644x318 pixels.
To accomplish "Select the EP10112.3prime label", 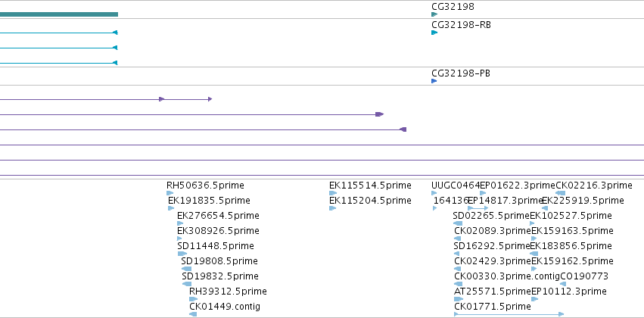I will pos(569,291).
